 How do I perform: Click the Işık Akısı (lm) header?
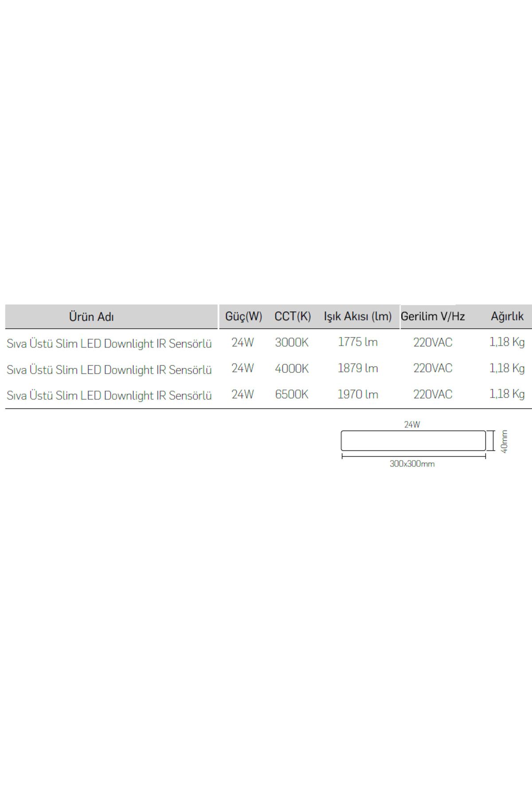(358, 317)
